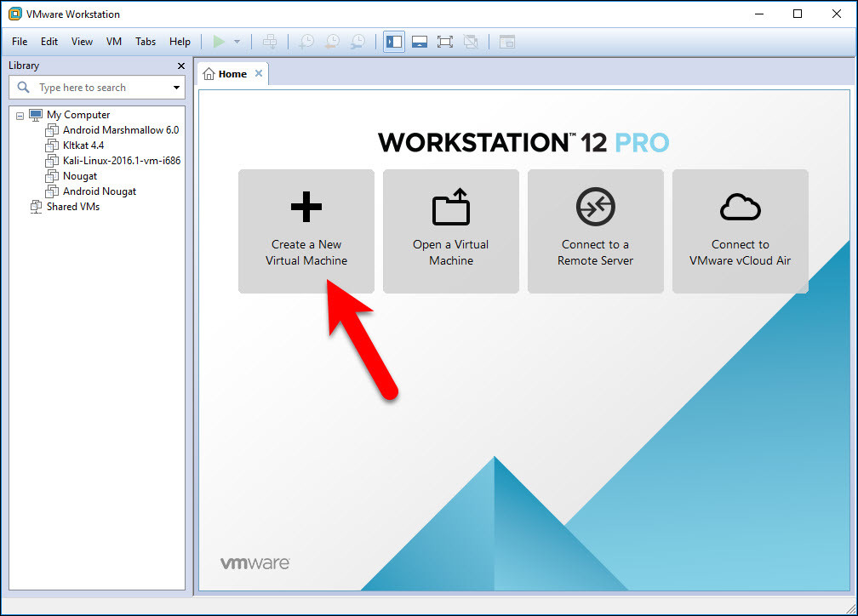Click the Revert to Snapshot icon
The image size is (858, 616).
point(332,42)
